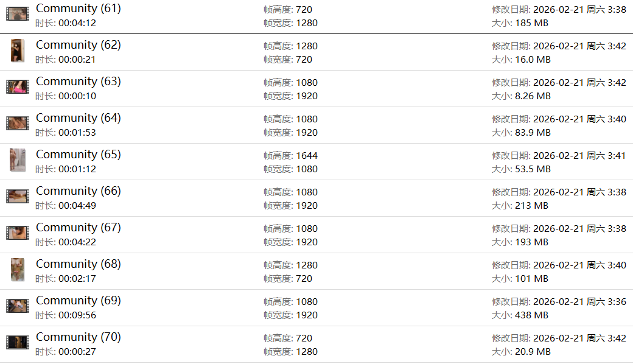The width and height of the screenshot is (633, 364).
Task: Select the Community (70) video icon
Action: (18, 343)
